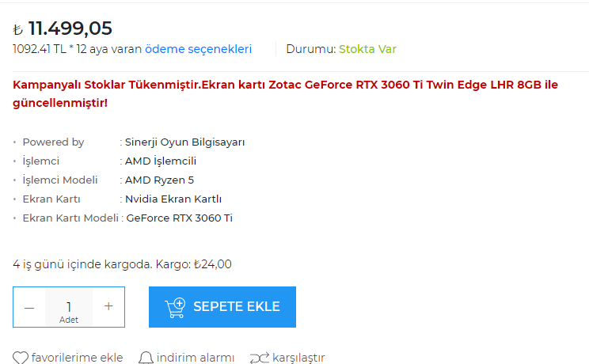Viewport: 589px width, 364px height.
Task: Click the compare arrows icon
Action: [259, 358]
